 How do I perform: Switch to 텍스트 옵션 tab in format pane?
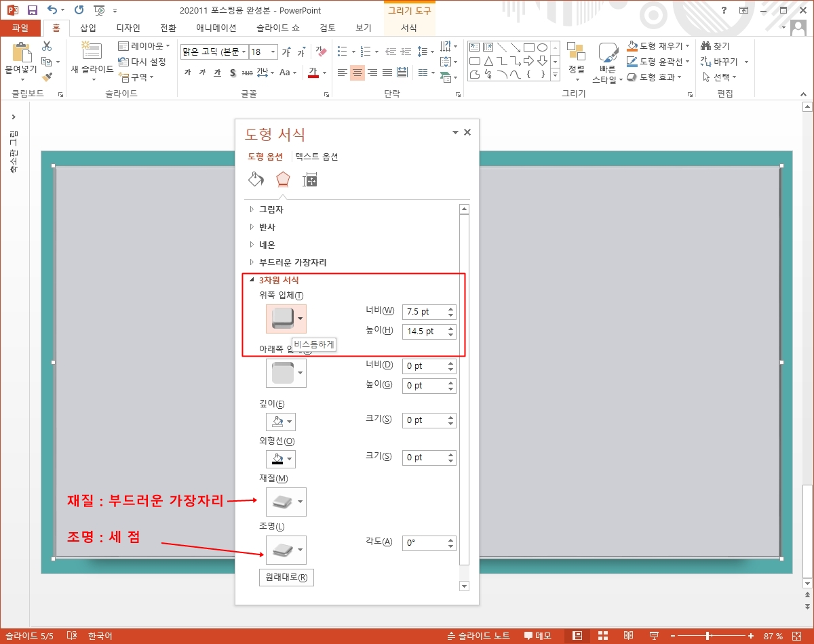(317, 157)
